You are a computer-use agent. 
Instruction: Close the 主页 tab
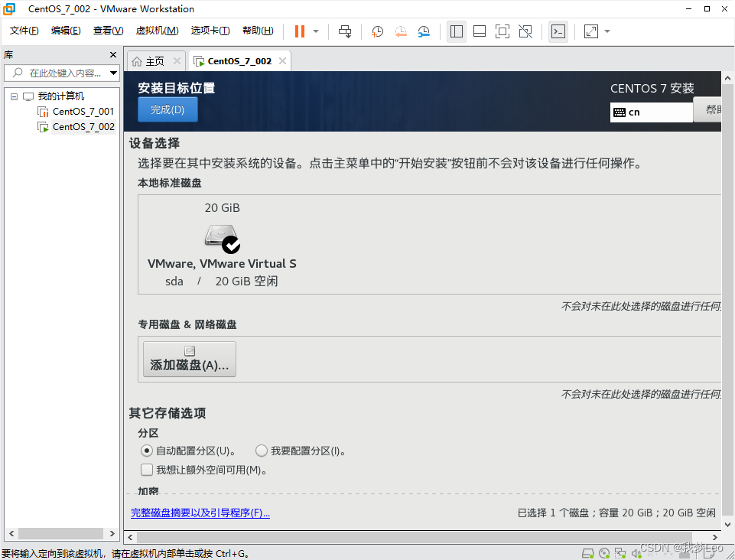coord(177,61)
